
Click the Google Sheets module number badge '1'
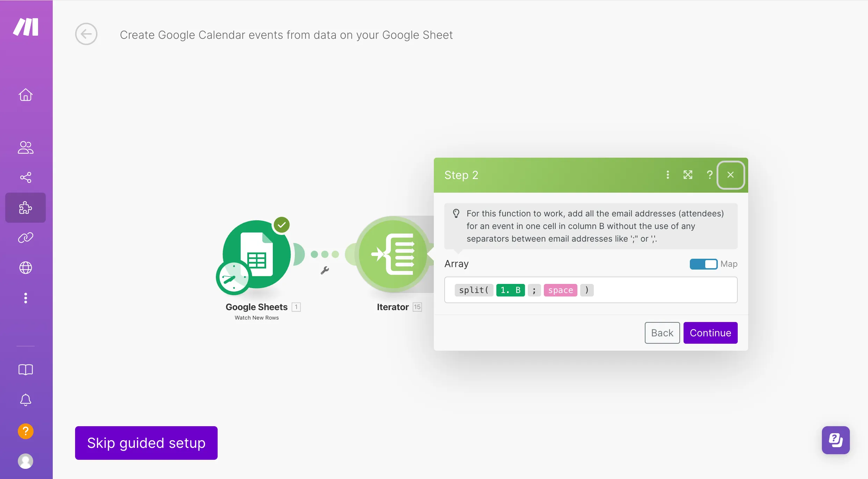[296, 307]
